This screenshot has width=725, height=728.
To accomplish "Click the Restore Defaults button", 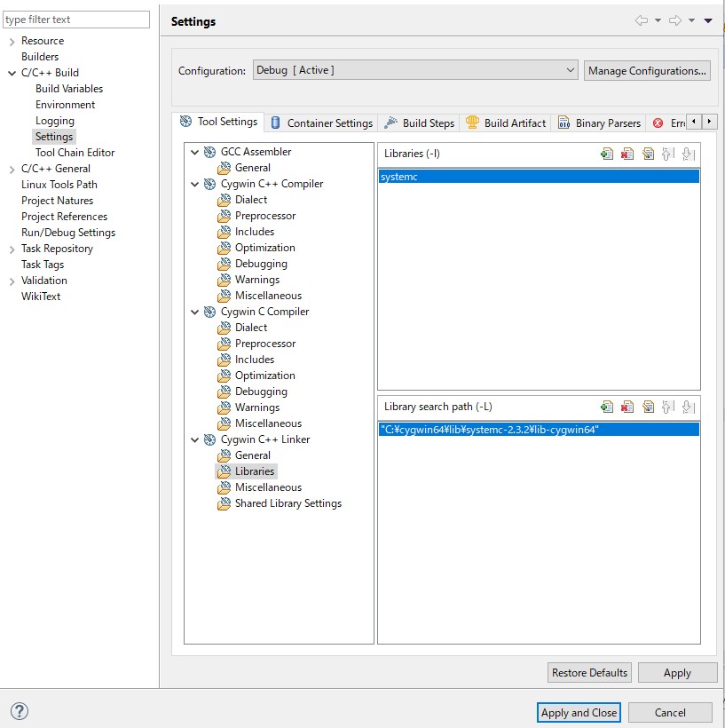I will tap(589, 672).
